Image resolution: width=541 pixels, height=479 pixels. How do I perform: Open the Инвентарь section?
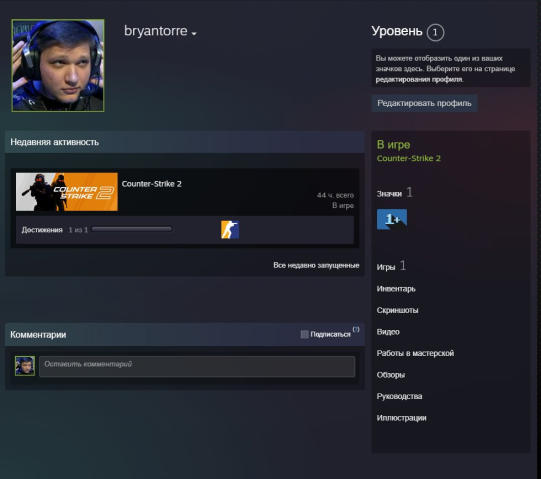point(396,289)
